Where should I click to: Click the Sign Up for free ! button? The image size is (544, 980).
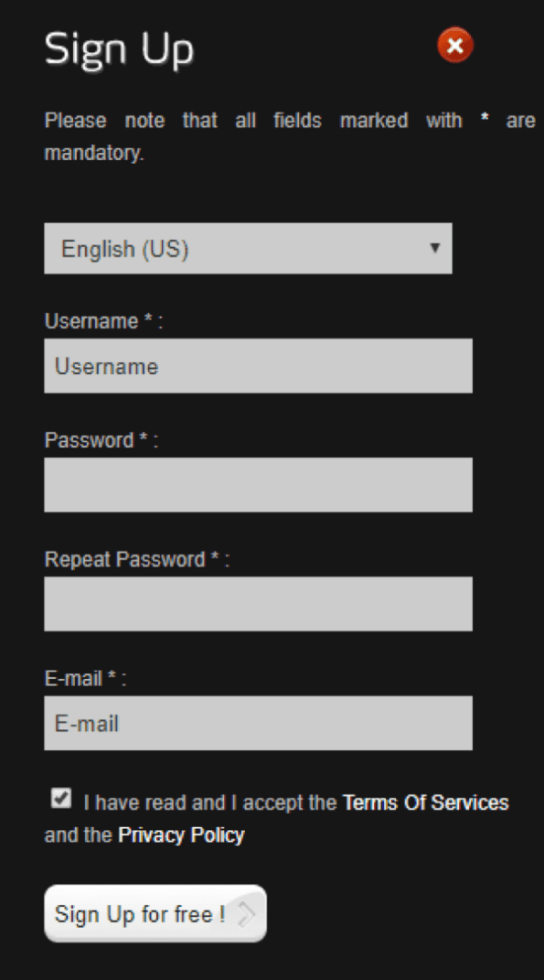(155, 913)
